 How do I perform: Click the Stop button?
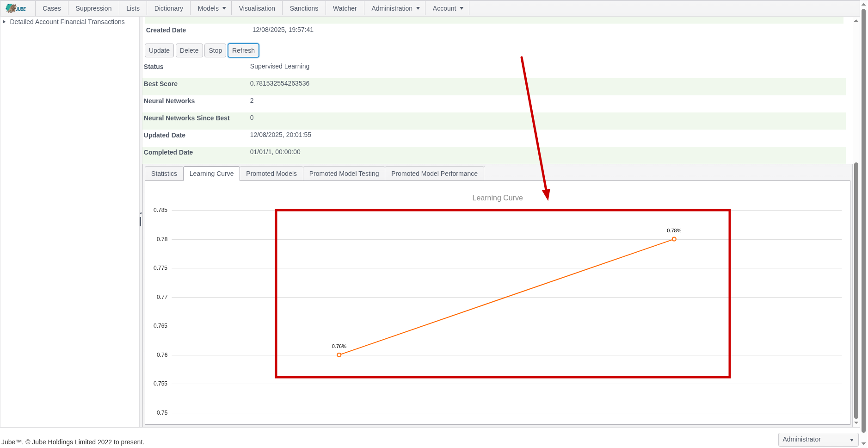(x=215, y=50)
